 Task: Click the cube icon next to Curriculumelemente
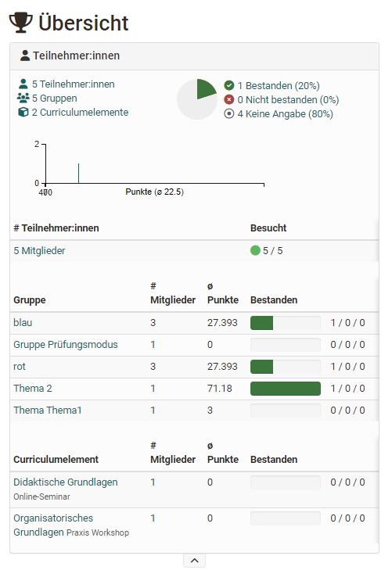pyautogui.click(x=23, y=112)
